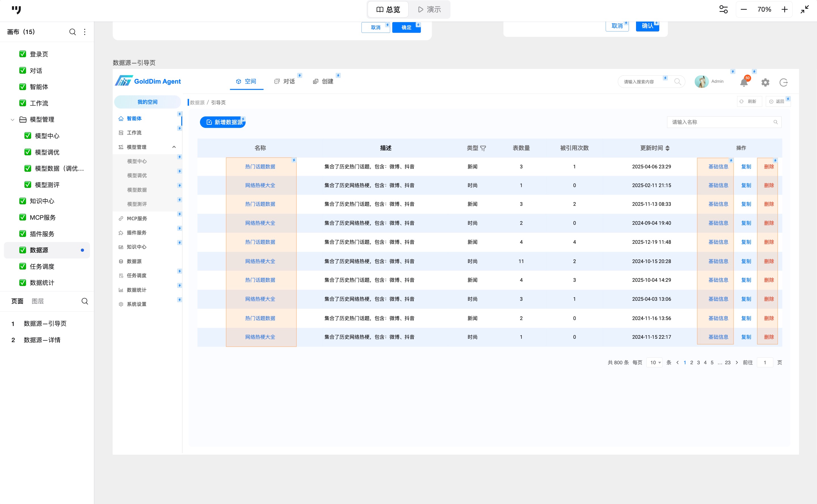This screenshot has width=817, height=504.
Task: Exit fullscreen with collapse arrows icon
Action: pyautogui.click(x=804, y=9)
